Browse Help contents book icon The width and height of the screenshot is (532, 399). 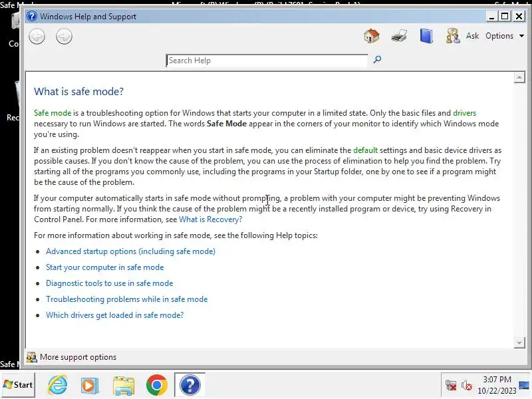click(426, 36)
